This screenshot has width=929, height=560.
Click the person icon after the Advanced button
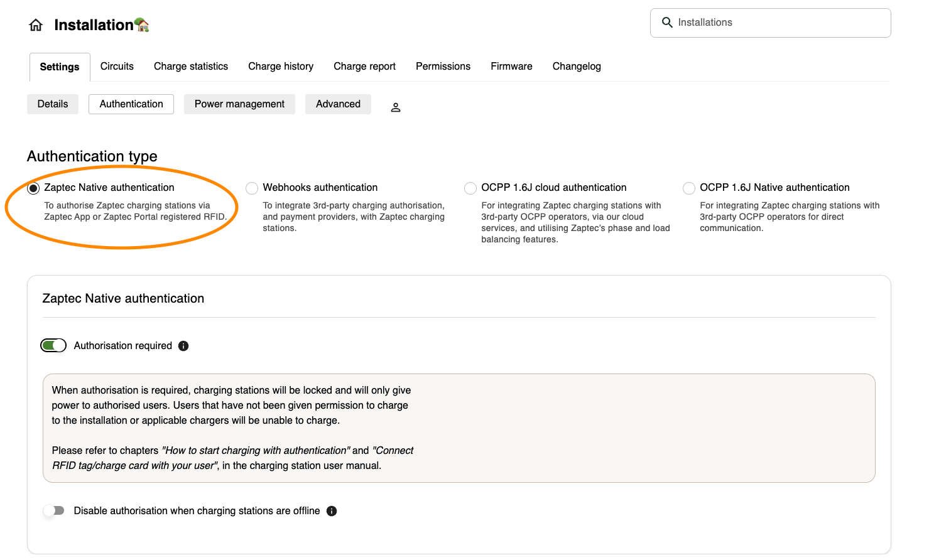(x=396, y=107)
